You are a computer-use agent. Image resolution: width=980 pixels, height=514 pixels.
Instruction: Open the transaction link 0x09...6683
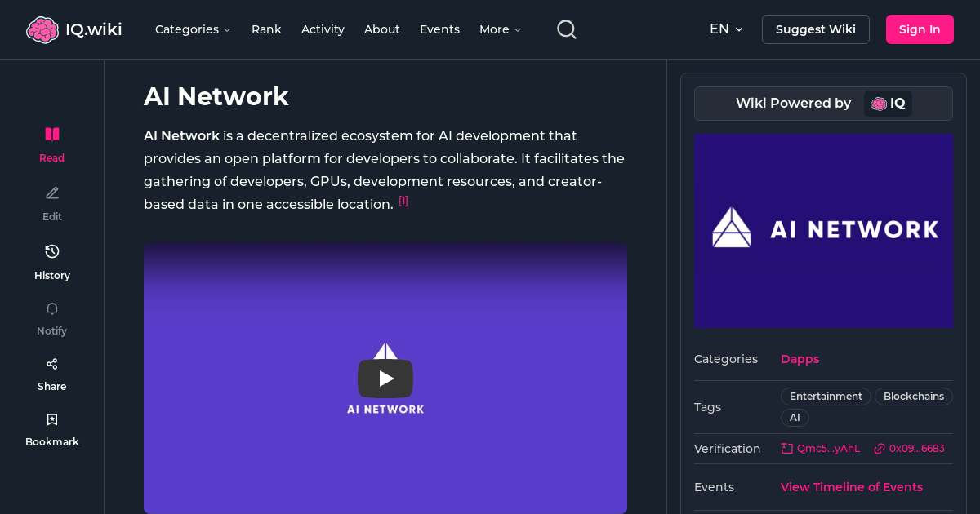pyautogui.click(x=909, y=448)
